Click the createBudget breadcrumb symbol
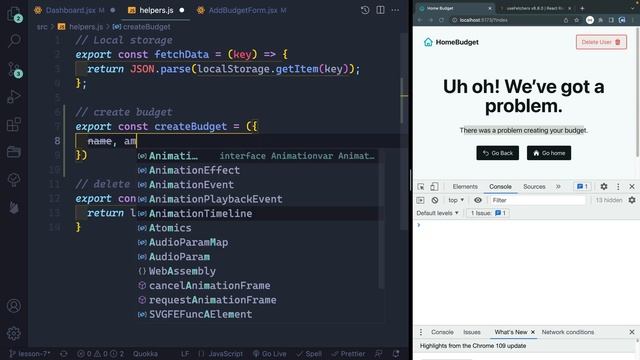Viewport: 640px width, 360px height. pos(142,27)
